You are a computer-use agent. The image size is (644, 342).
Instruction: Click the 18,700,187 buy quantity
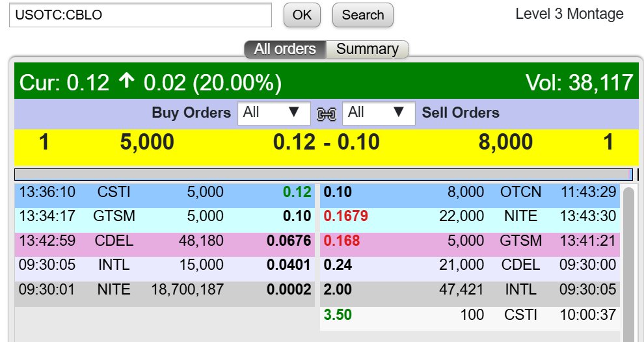[187, 290]
